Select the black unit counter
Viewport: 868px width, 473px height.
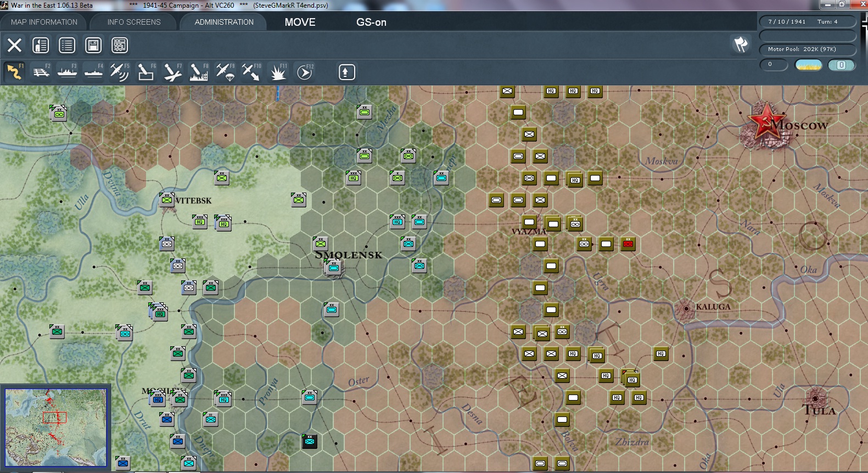tap(310, 441)
